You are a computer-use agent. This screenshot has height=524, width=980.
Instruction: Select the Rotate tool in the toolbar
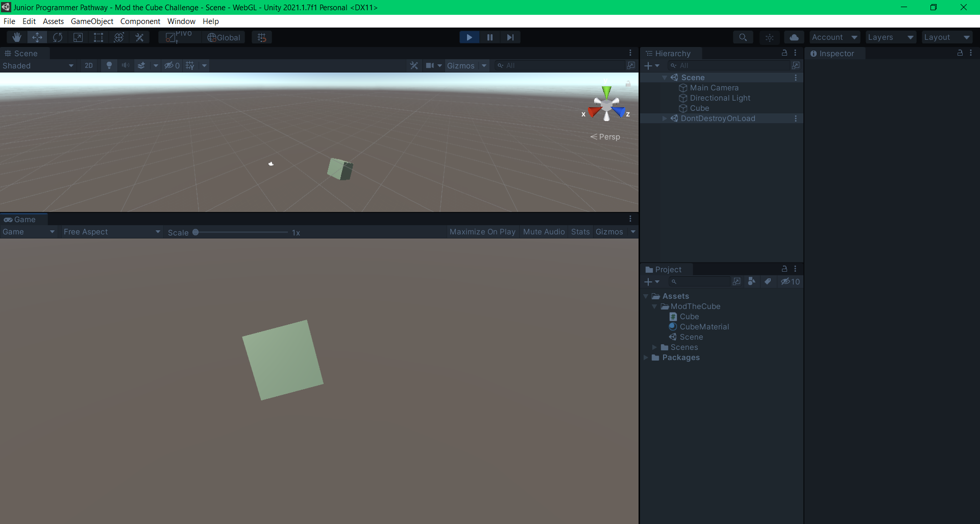tap(58, 37)
